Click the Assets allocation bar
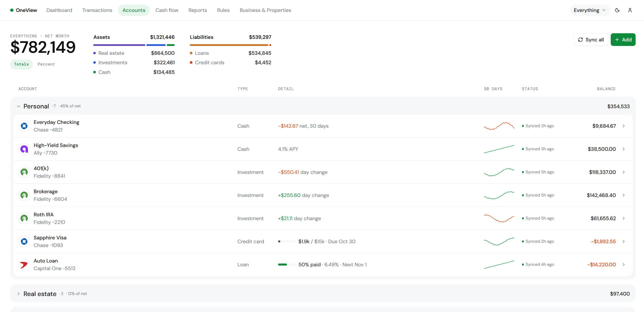The image size is (644, 312). click(134, 45)
